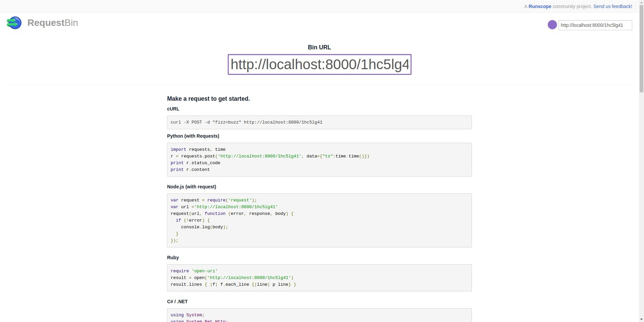
Task: Click inside the Python Requests code block
Action: tap(319, 160)
